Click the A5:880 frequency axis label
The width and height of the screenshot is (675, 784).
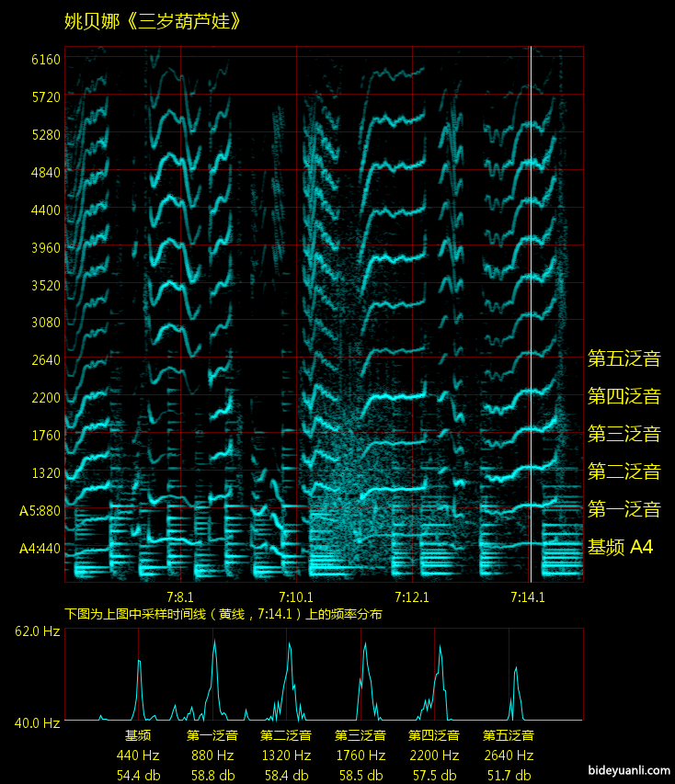click(40, 511)
